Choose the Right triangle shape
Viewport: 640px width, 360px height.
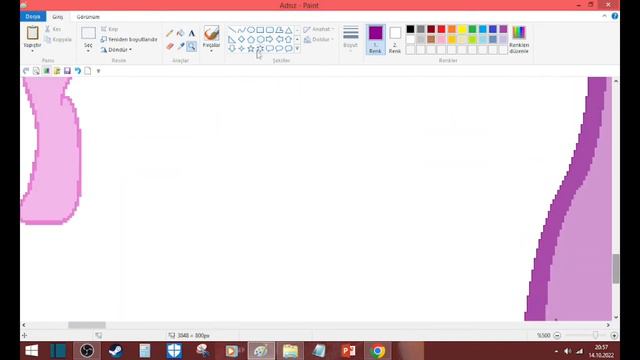coord(232,39)
